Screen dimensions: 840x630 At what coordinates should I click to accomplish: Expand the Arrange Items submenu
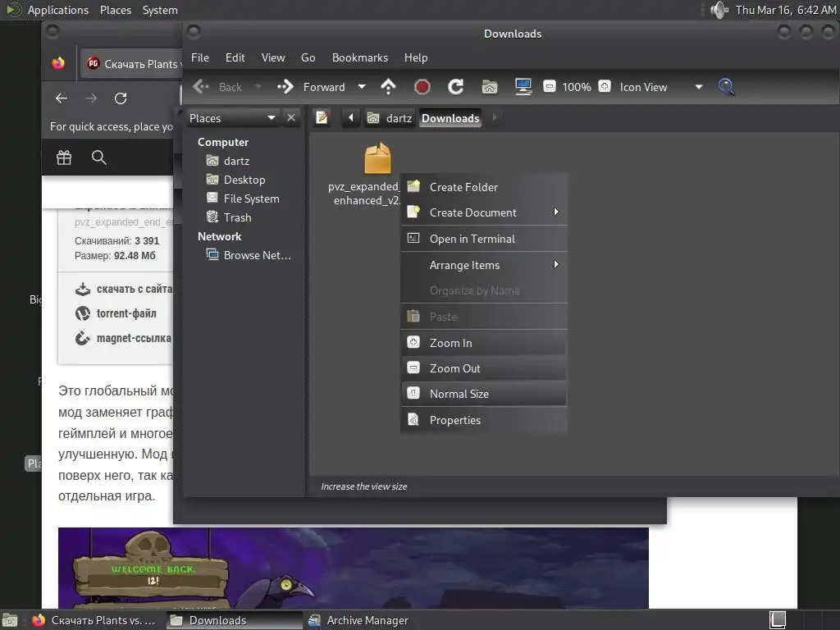coord(484,265)
